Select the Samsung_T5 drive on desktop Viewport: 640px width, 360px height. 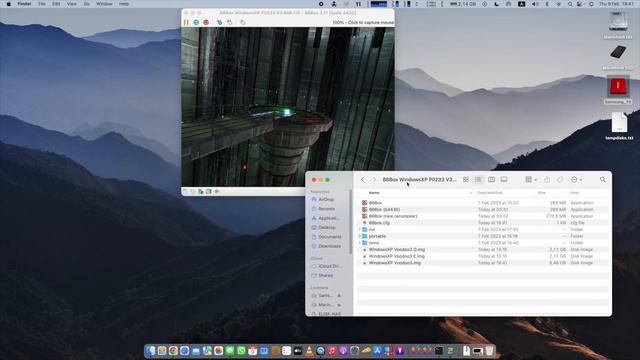(x=618, y=90)
